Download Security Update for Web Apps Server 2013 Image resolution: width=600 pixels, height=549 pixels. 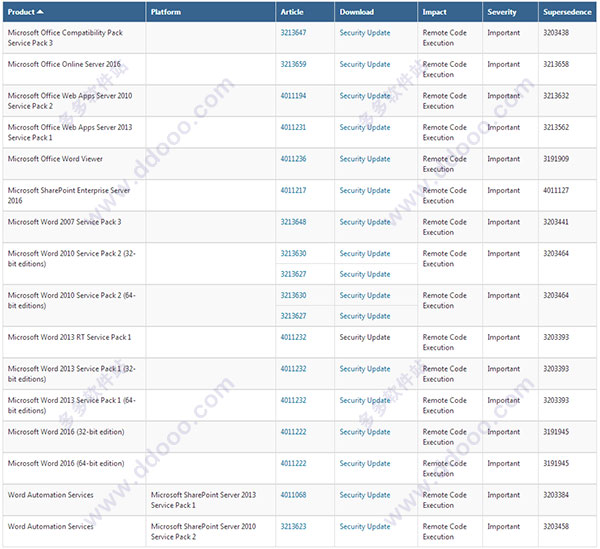(x=365, y=127)
